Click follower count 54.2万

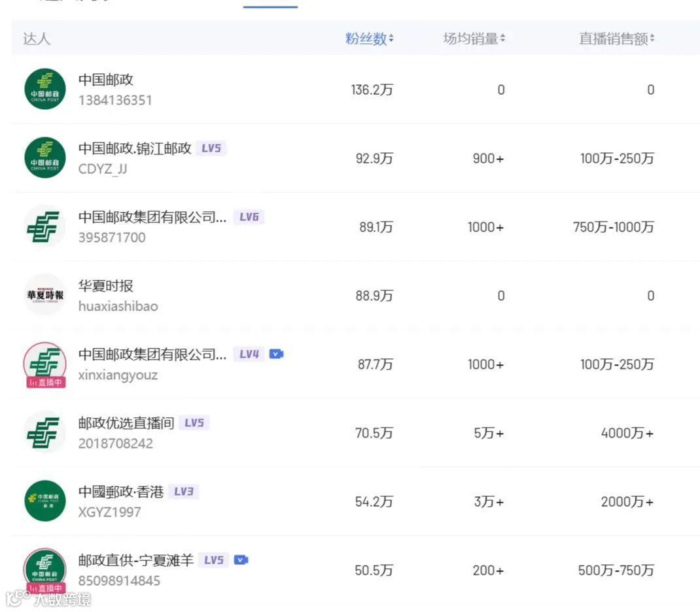[x=374, y=501]
